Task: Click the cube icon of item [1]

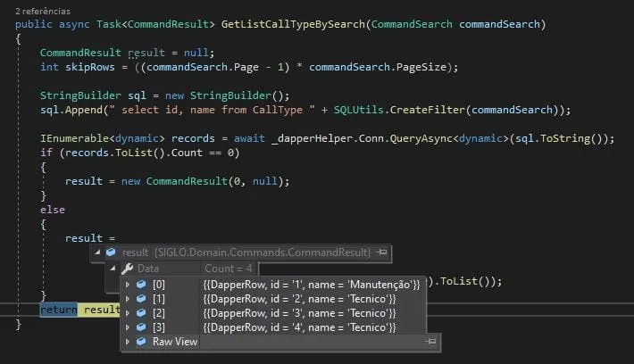Action: [140, 298]
